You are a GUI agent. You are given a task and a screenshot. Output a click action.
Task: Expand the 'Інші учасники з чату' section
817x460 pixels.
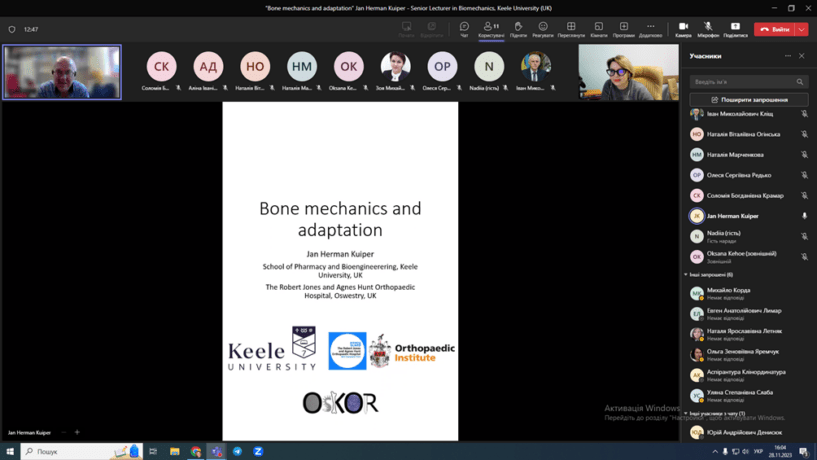(686, 414)
